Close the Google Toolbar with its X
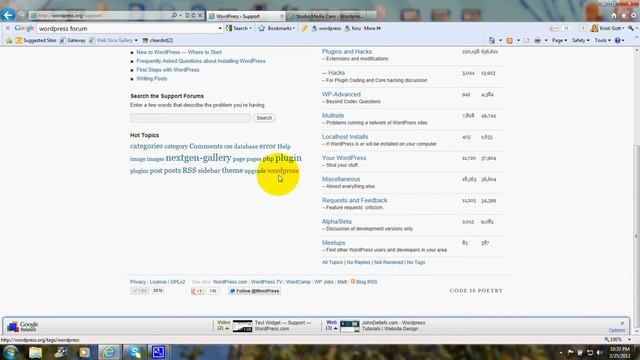Image resolution: width=640 pixels, height=360 pixels. pos(7,28)
